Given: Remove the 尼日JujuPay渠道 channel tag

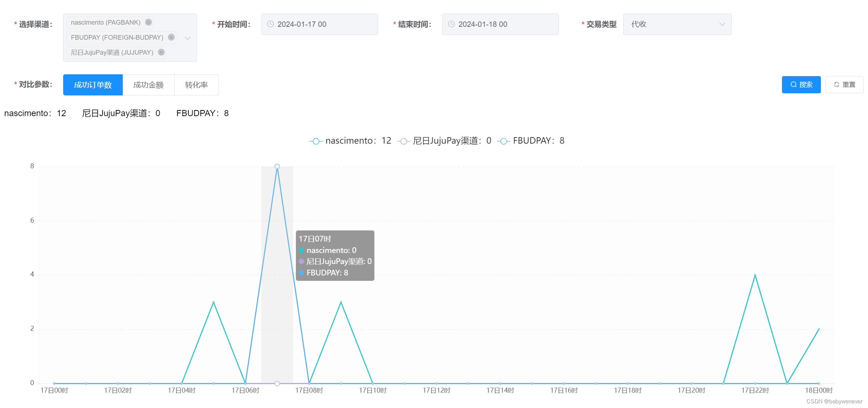Looking at the screenshot, I should point(161,52).
